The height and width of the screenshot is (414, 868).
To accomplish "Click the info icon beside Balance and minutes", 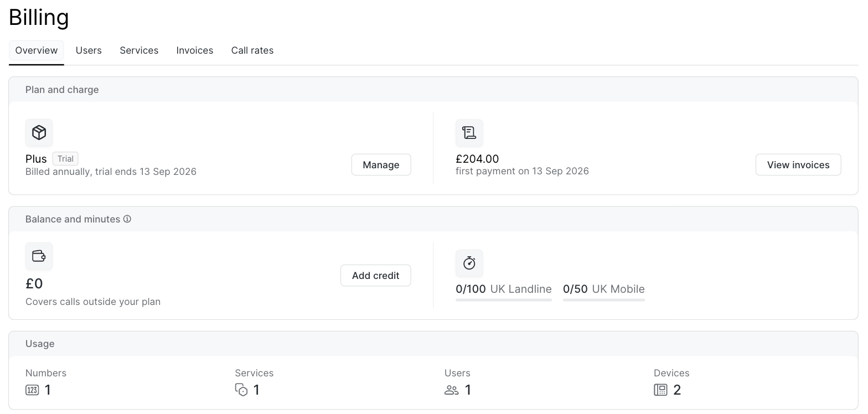I will [x=127, y=219].
